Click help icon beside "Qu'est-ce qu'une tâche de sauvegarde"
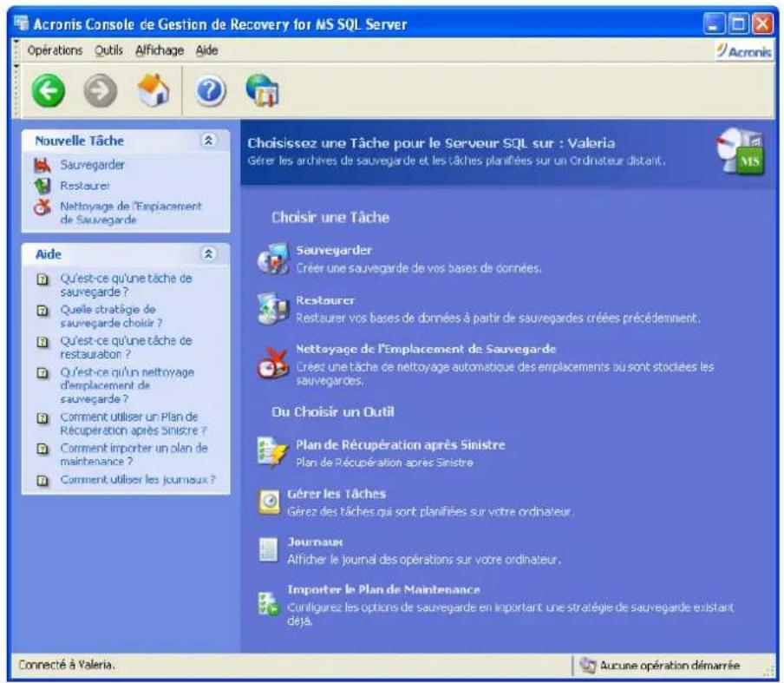Viewport: 784px width, 683px height. (43, 279)
